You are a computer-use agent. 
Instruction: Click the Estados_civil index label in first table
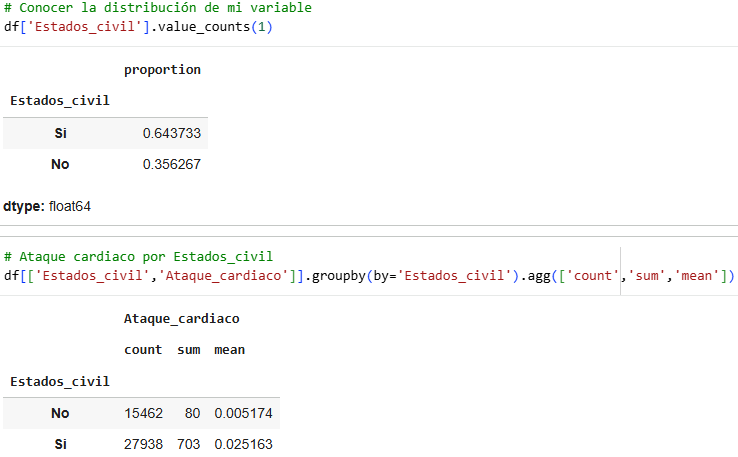pyautogui.click(x=60, y=100)
